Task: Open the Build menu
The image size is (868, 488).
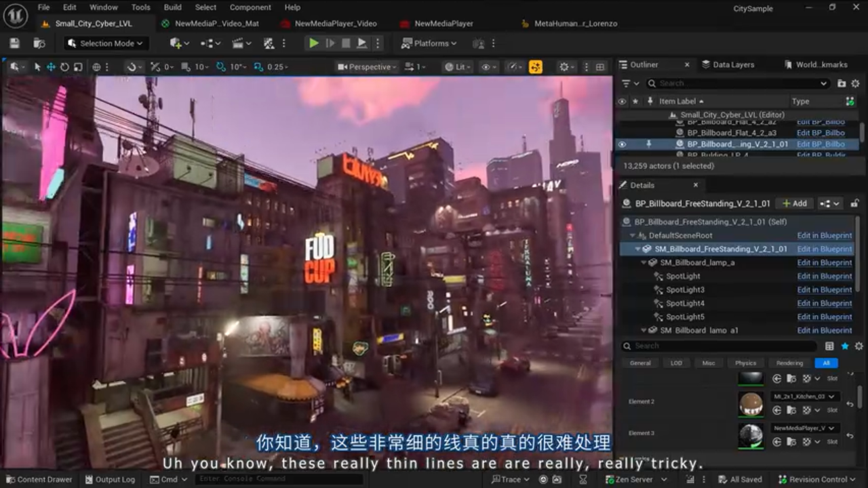Action: click(x=172, y=7)
